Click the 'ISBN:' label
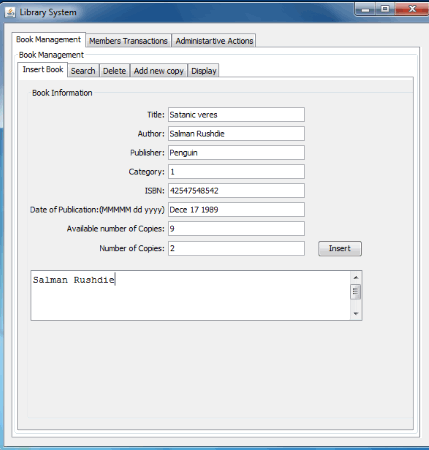The width and height of the screenshot is (429, 450). 155,191
